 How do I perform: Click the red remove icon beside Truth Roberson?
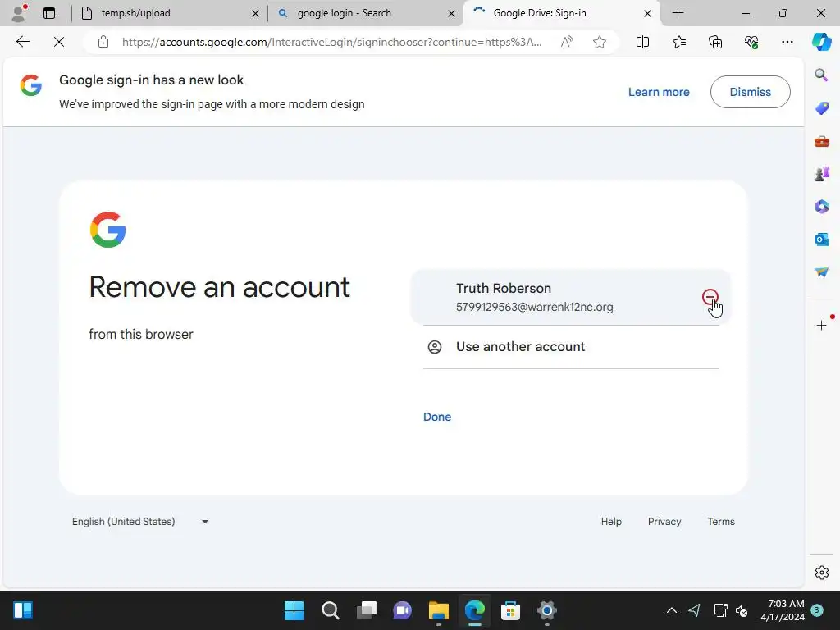pyautogui.click(x=710, y=297)
